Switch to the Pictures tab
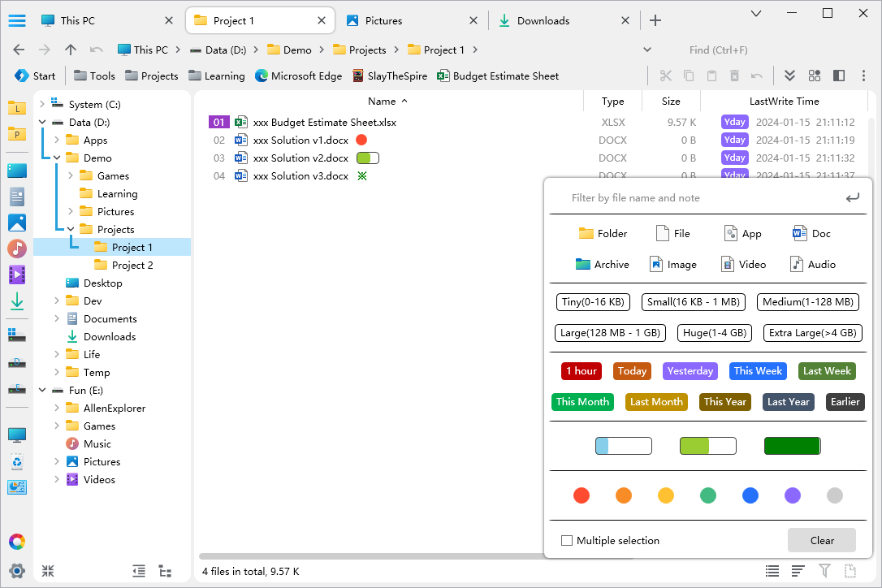This screenshot has height=588, width=882. click(383, 20)
